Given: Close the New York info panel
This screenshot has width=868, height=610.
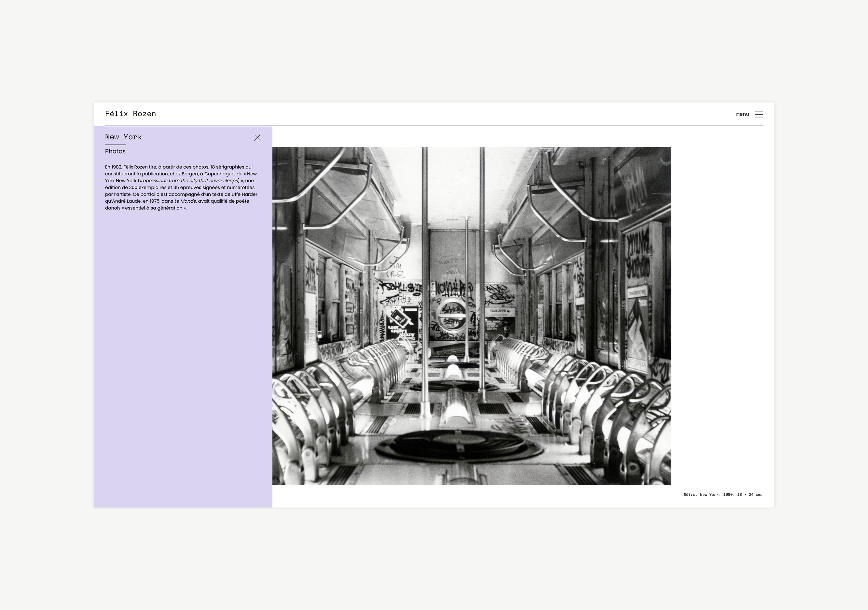Looking at the screenshot, I should tap(257, 138).
